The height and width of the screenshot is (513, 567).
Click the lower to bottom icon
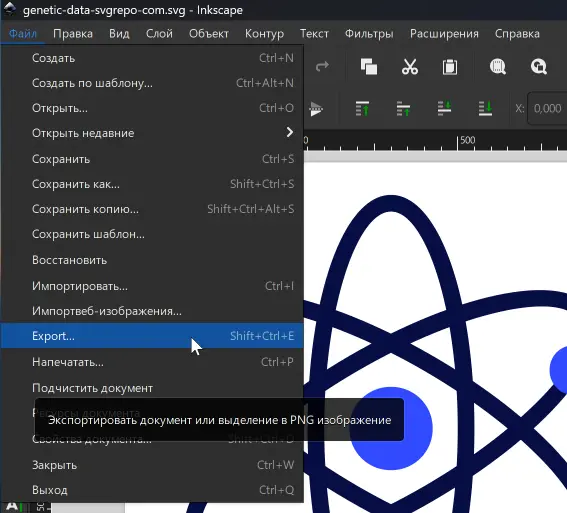(x=485, y=108)
